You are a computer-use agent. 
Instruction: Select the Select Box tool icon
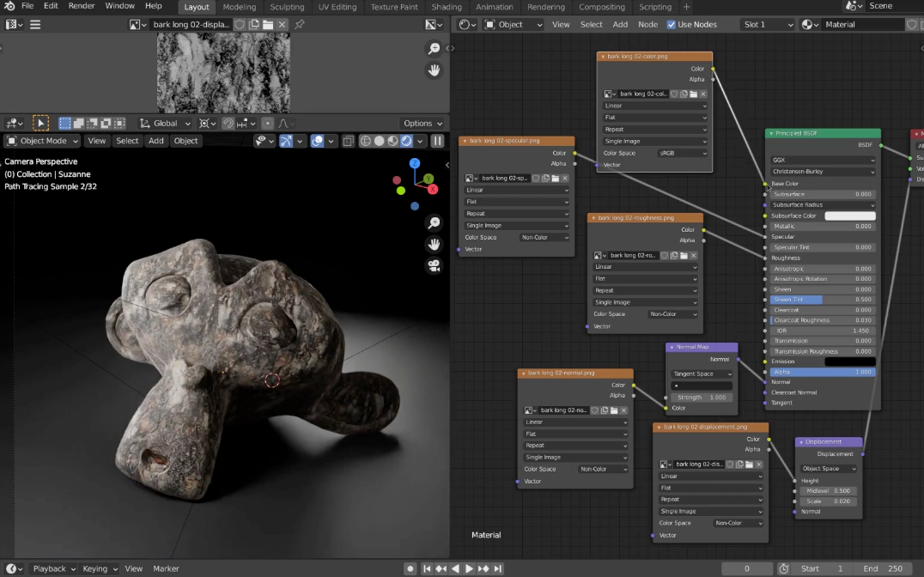[40, 123]
